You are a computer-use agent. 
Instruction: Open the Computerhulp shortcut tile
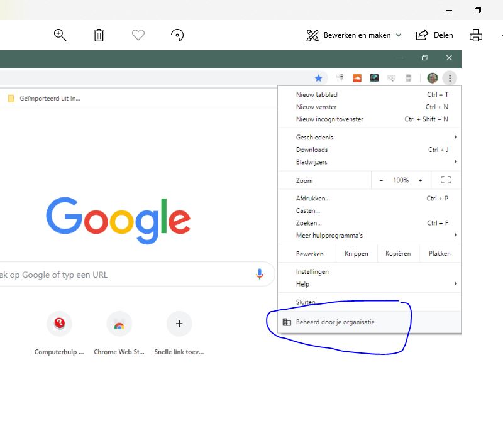coord(59,333)
